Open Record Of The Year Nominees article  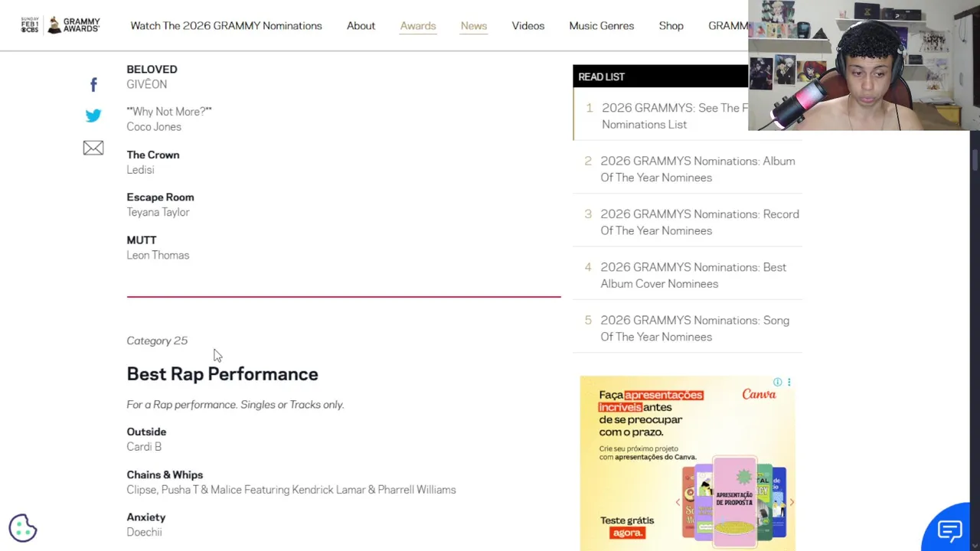point(699,222)
